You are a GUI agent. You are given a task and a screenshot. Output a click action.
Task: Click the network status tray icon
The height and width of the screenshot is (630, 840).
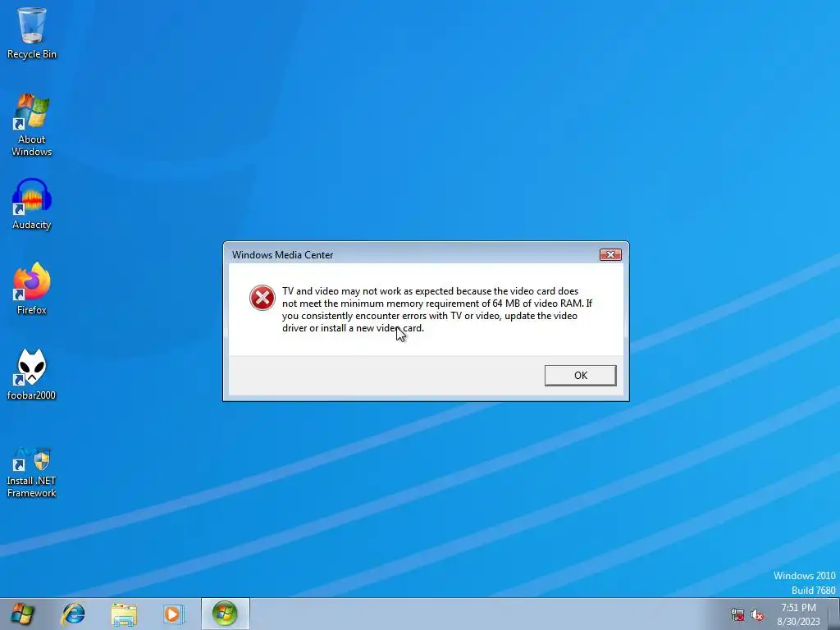pos(737,614)
